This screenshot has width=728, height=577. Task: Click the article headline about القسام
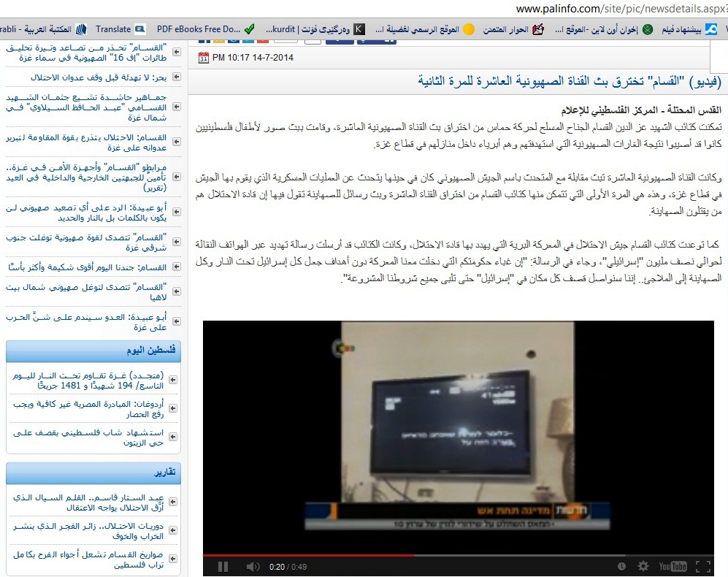(x=570, y=80)
